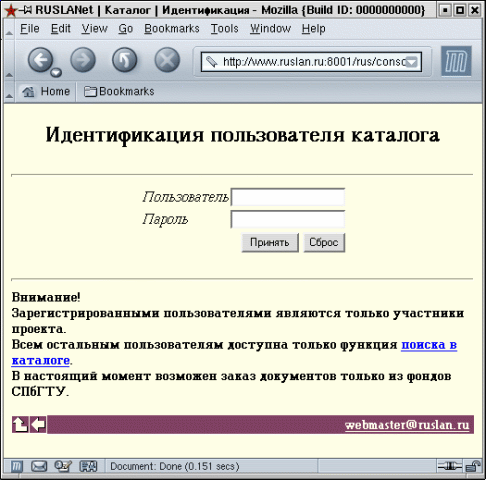486x480 pixels.
Task: Click the online/offline connection icon
Action: 450,466
